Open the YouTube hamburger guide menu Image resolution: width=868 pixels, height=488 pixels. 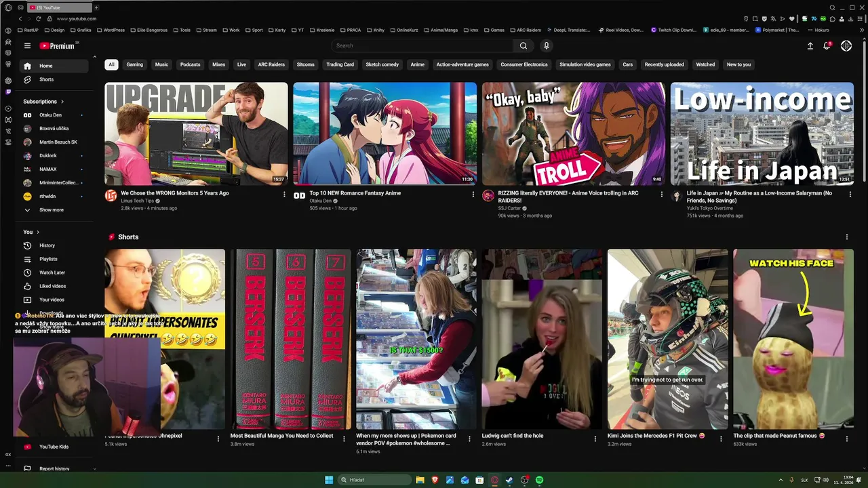(x=27, y=46)
